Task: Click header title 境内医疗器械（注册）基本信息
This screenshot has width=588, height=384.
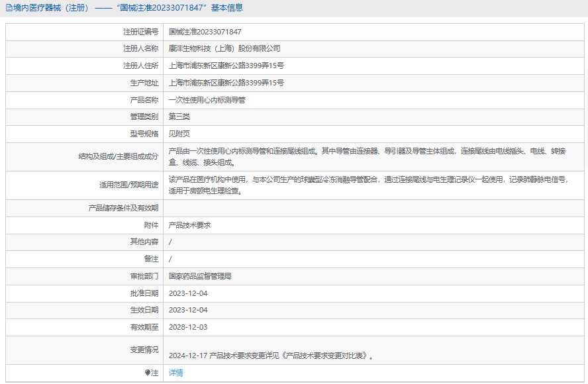Action: coord(128,8)
